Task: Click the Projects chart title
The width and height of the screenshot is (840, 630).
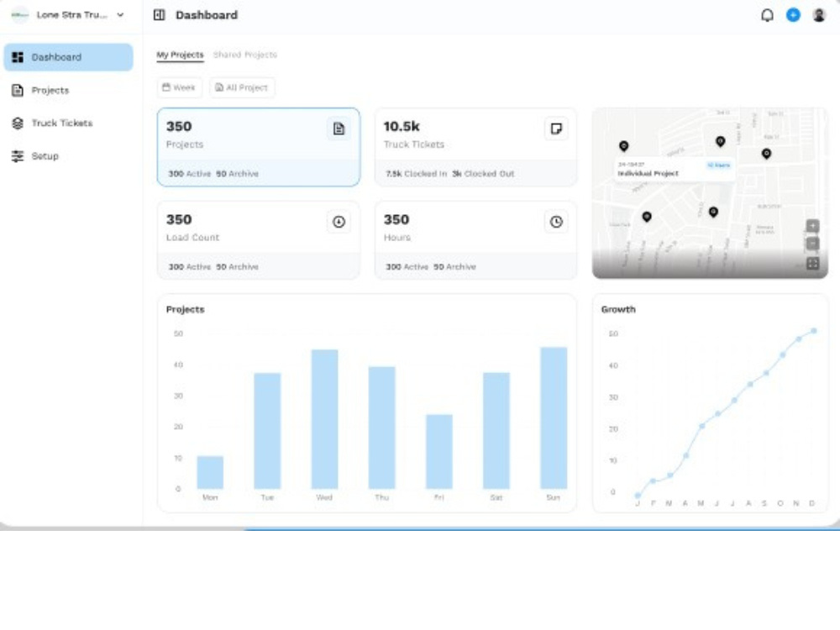Action: 186,310
